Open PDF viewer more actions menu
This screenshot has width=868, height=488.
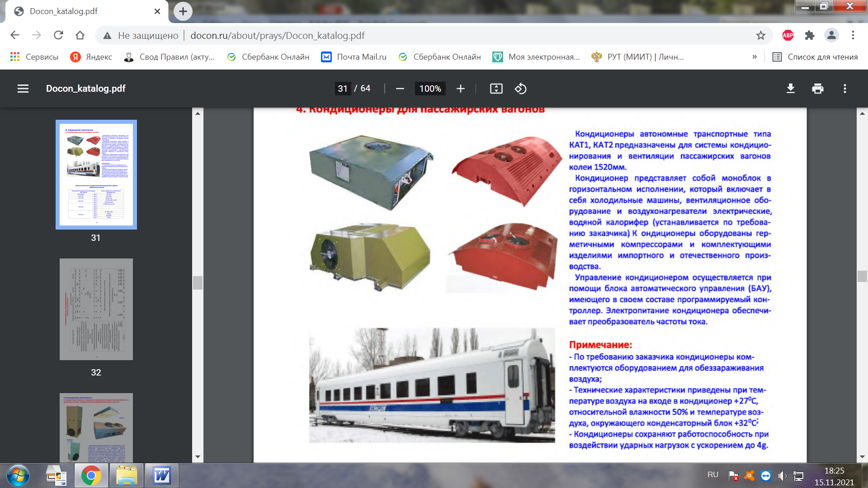pos(844,89)
